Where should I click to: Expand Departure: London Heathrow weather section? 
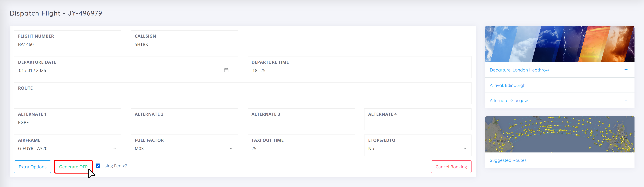pyautogui.click(x=560, y=70)
